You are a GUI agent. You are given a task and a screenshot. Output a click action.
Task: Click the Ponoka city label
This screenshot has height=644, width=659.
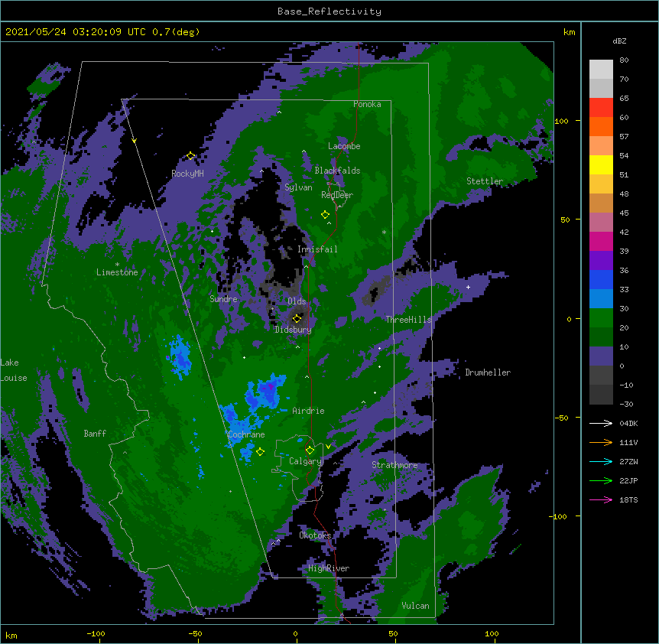[367, 104]
